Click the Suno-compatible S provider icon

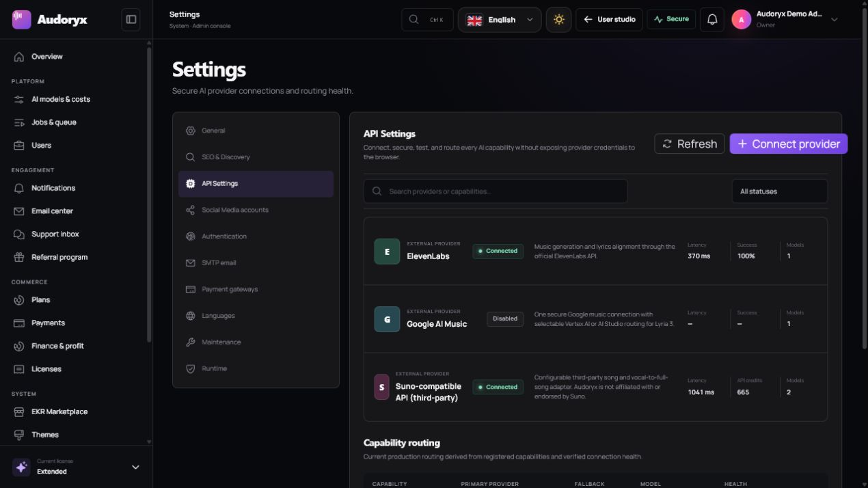point(381,387)
